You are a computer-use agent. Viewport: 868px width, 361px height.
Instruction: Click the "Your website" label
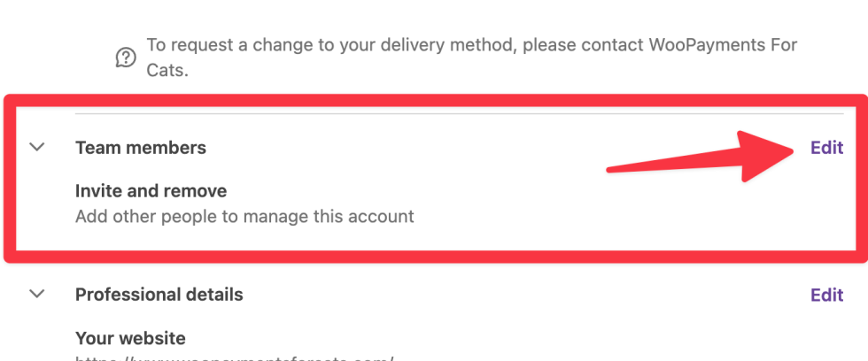click(130, 338)
